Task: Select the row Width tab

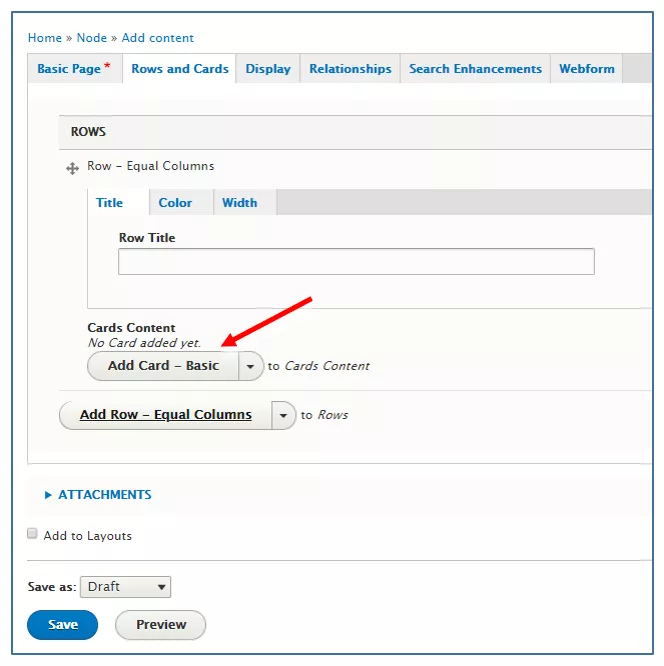Action: [x=240, y=203]
